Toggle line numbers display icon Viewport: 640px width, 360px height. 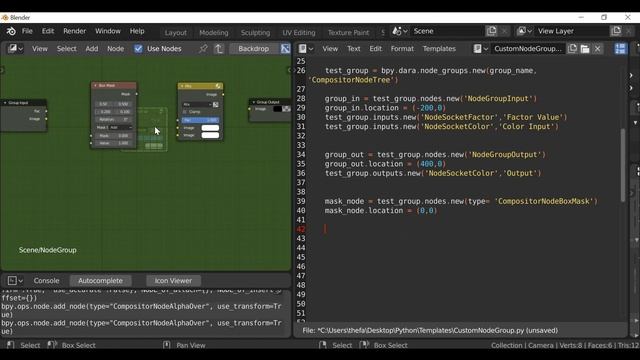pyautogui.click(x=620, y=49)
